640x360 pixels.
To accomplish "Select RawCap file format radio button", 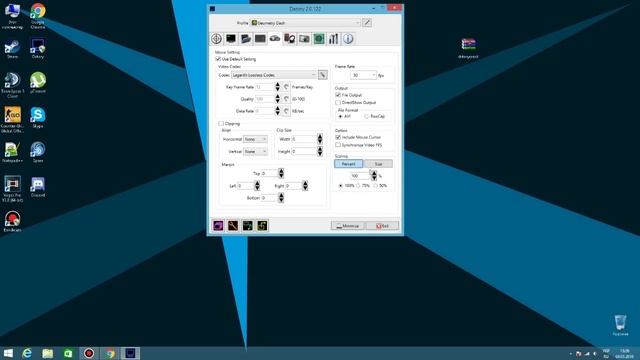I will click(367, 116).
